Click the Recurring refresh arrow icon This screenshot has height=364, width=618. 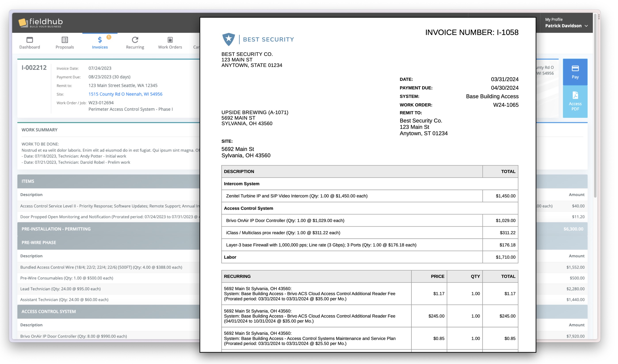(x=135, y=40)
